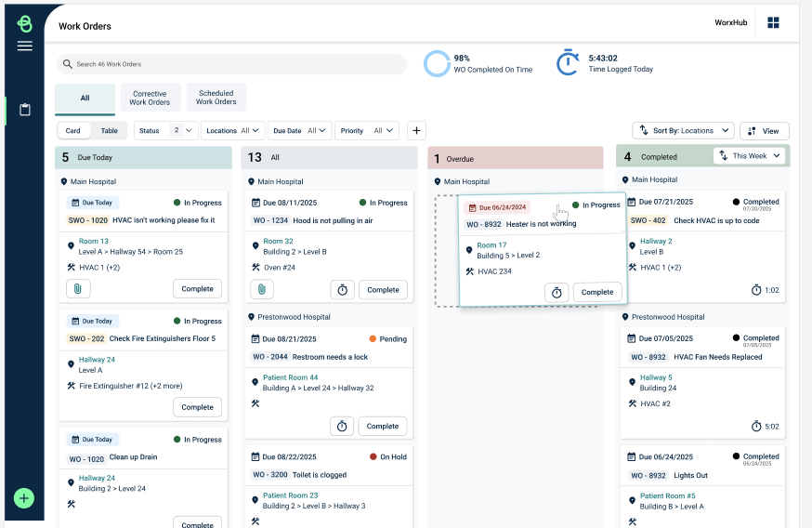Click the 13 All column header
Image resolution: width=812 pixels, height=528 pixels.
coord(330,157)
